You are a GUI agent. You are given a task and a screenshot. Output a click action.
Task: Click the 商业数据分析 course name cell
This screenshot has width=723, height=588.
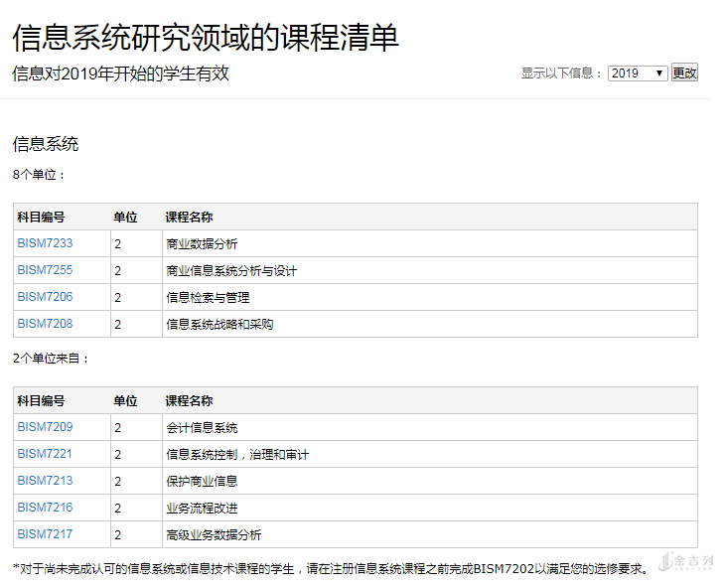[x=202, y=244]
